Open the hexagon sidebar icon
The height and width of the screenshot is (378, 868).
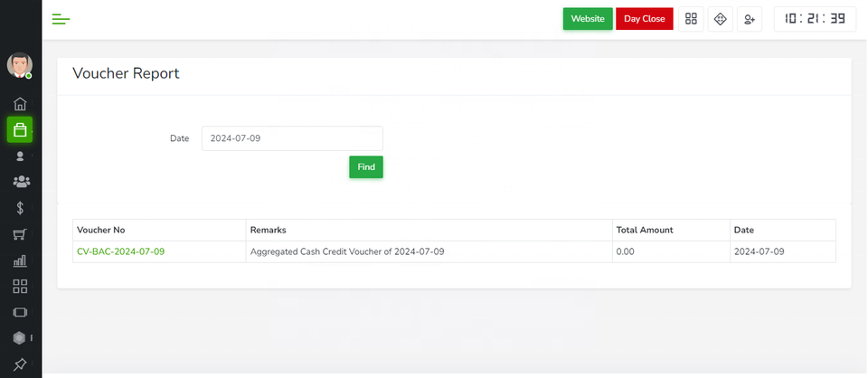pos(19,337)
